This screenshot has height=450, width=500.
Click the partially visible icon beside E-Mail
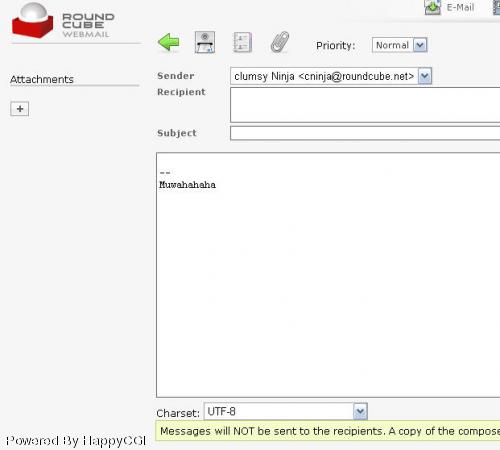point(497,7)
